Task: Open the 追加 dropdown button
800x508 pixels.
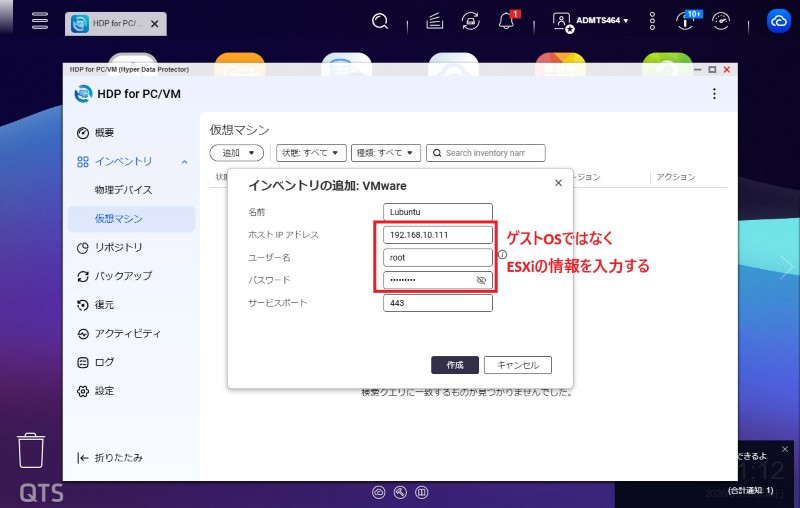Action: [237, 153]
